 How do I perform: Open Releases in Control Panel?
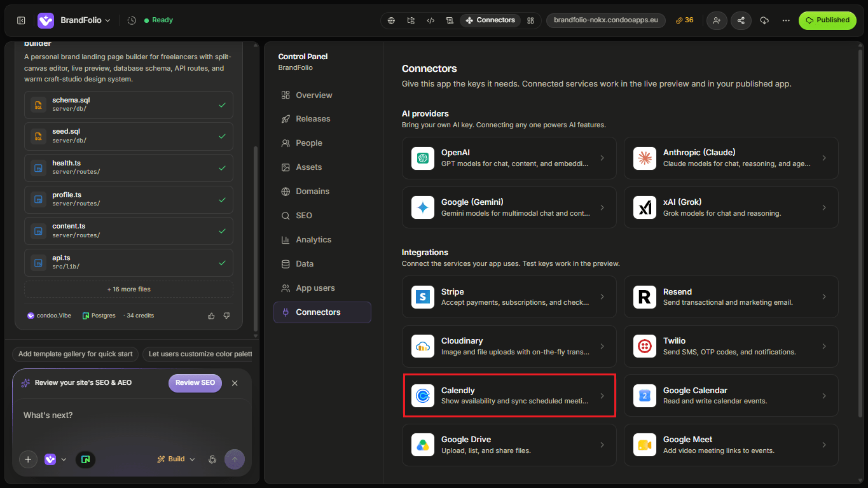tap(322, 119)
